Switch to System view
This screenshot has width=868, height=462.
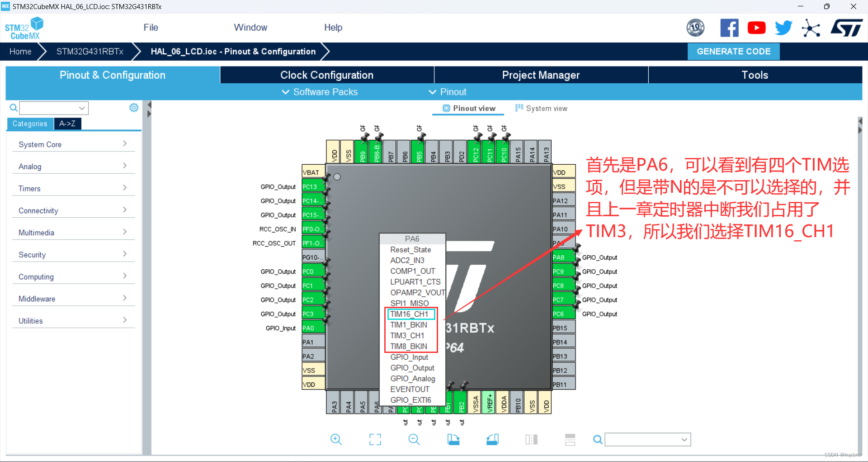pos(541,109)
